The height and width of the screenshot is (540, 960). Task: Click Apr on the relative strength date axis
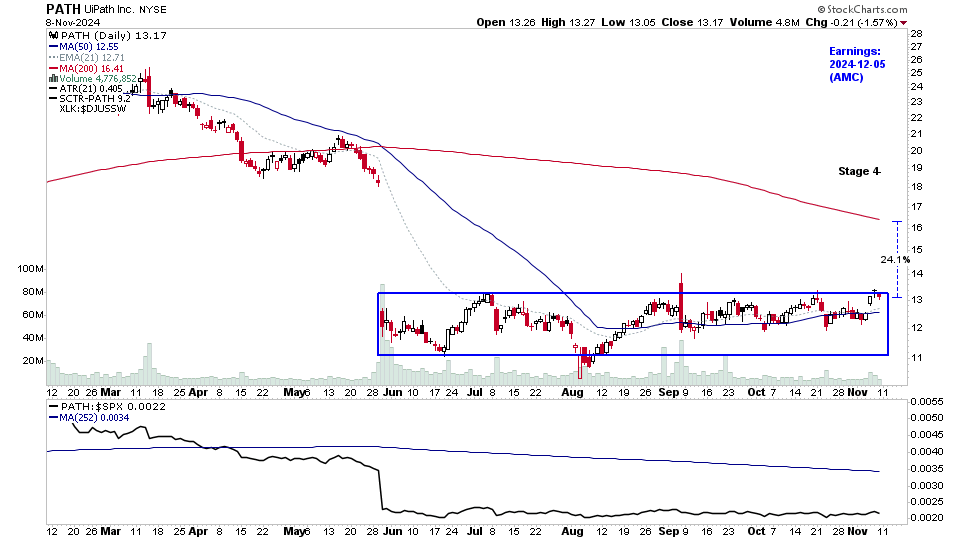tap(198, 531)
